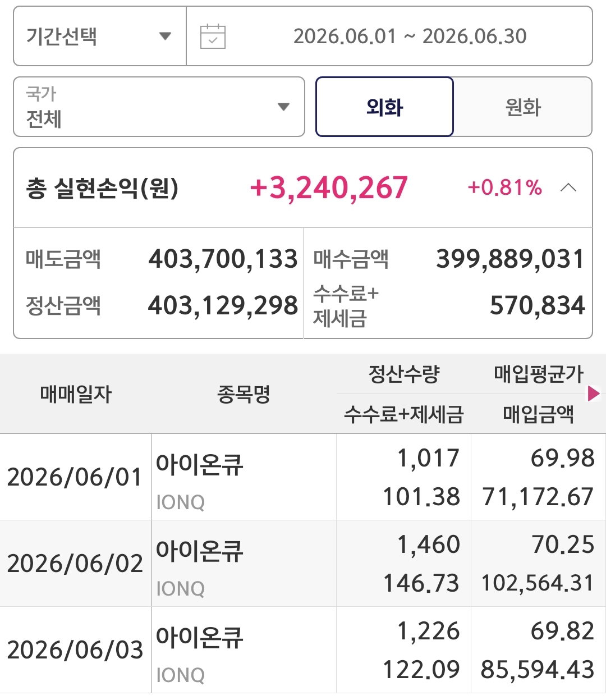The height and width of the screenshot is (700, 606).
Task: Click the 매매일자 column header
Action: click(x=76, y=394)
